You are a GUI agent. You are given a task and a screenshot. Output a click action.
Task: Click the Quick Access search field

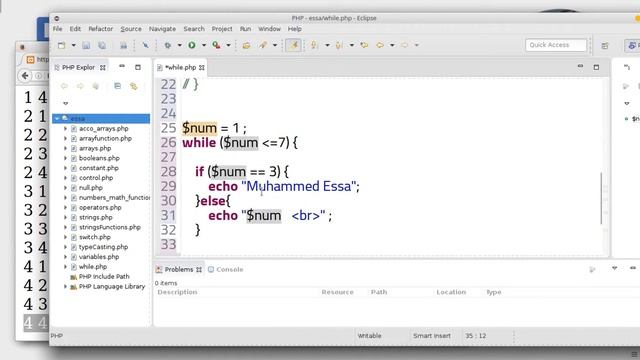556,45
